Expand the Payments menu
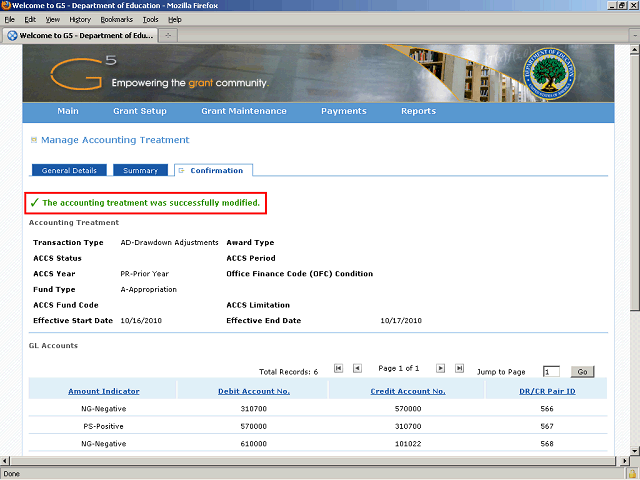640x480 pixels. point(343,111)
